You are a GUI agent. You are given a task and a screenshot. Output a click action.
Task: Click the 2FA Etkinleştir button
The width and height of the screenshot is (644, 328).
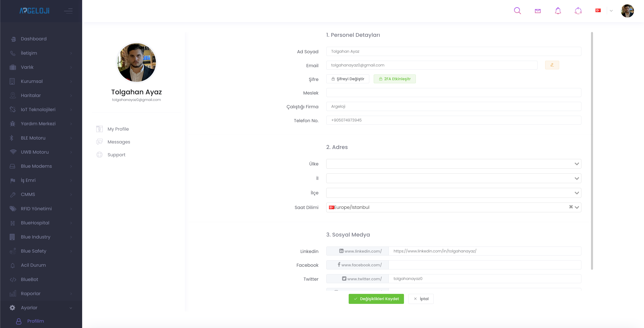point(394,79)
